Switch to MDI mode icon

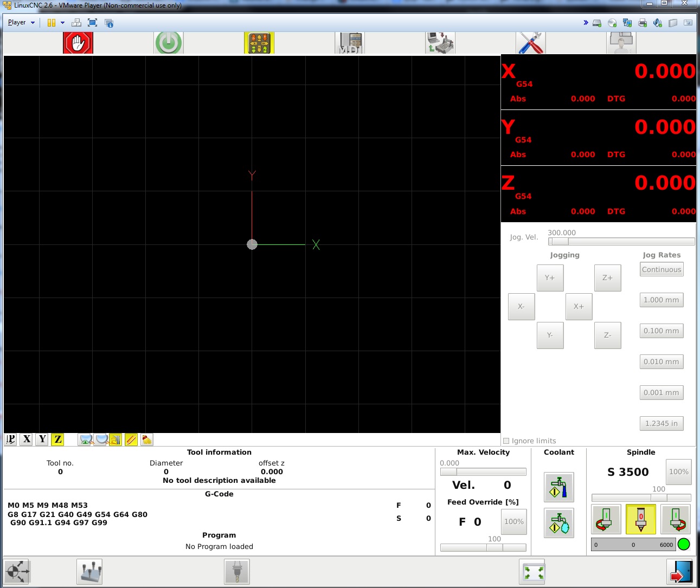(350, 43)
